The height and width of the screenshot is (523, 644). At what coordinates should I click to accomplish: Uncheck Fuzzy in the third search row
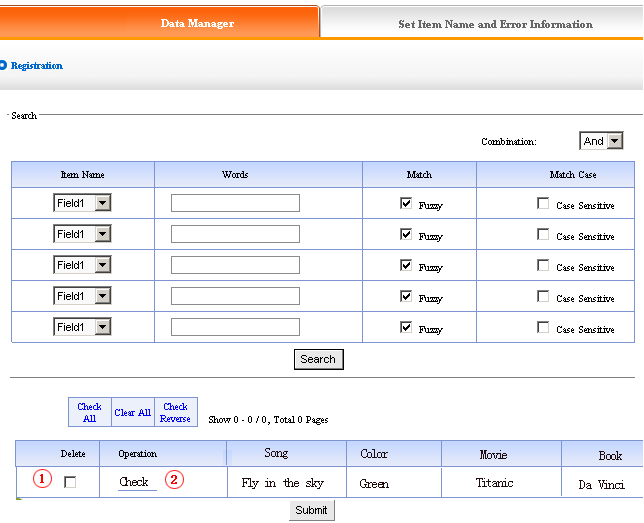tap(406, 265)
